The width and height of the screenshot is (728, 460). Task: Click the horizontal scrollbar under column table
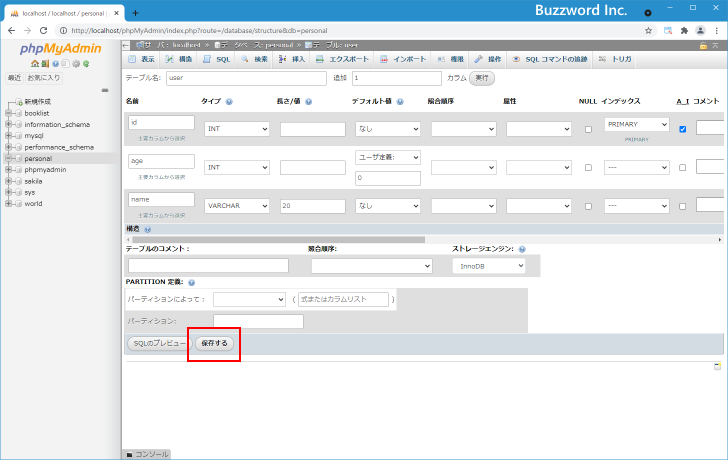(x=300, y=240)
